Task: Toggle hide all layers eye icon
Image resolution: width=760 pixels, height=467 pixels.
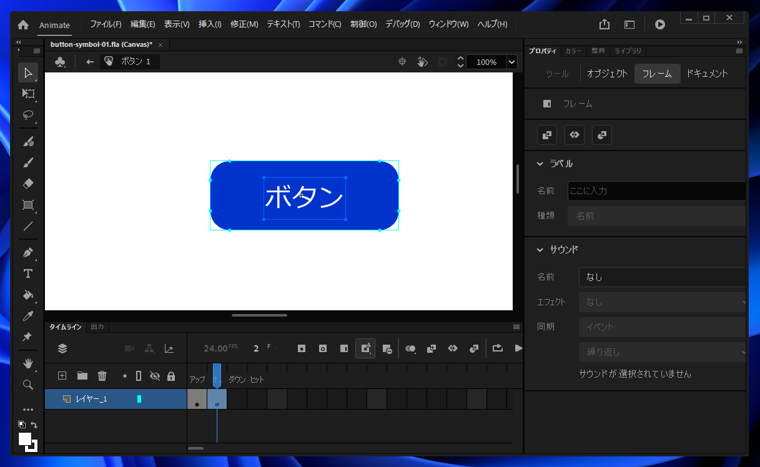Action: coord(155,376)
